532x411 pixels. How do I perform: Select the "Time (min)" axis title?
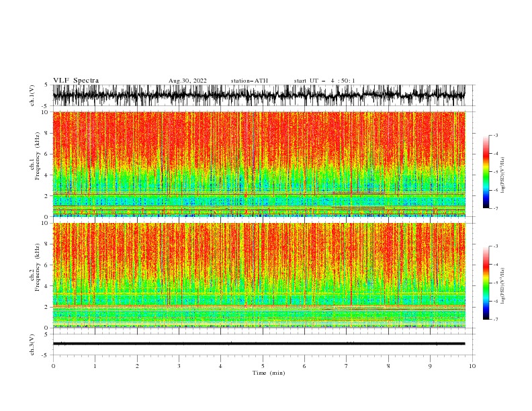269,373
